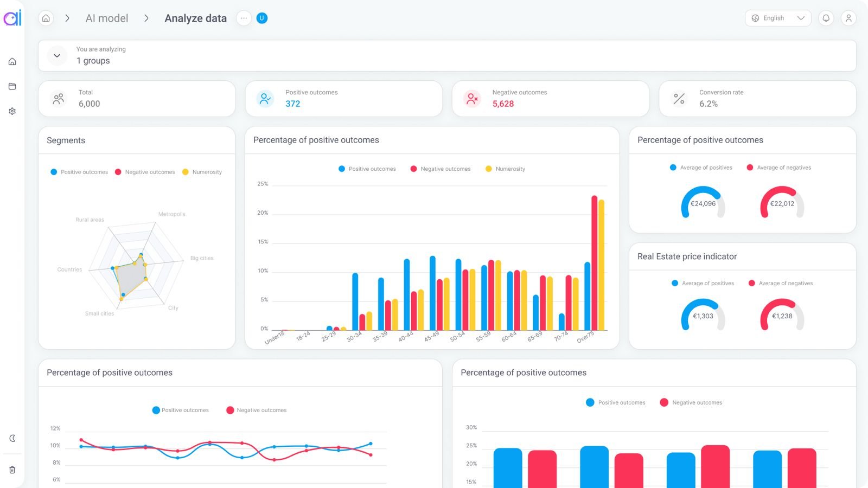Toggle Numerosity in Segments legend
This screenshot has width=868, height=488.
tap(202, 172)
